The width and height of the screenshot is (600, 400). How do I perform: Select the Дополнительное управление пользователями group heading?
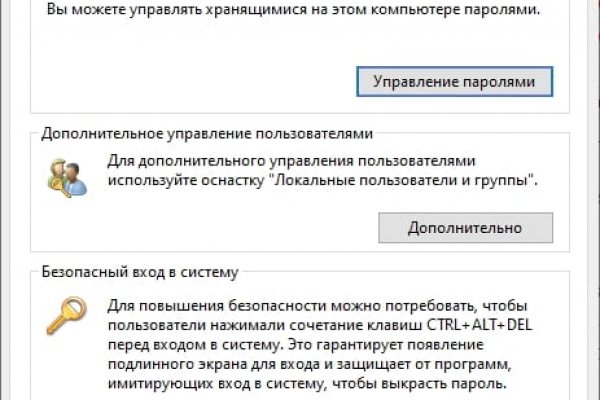208,133
